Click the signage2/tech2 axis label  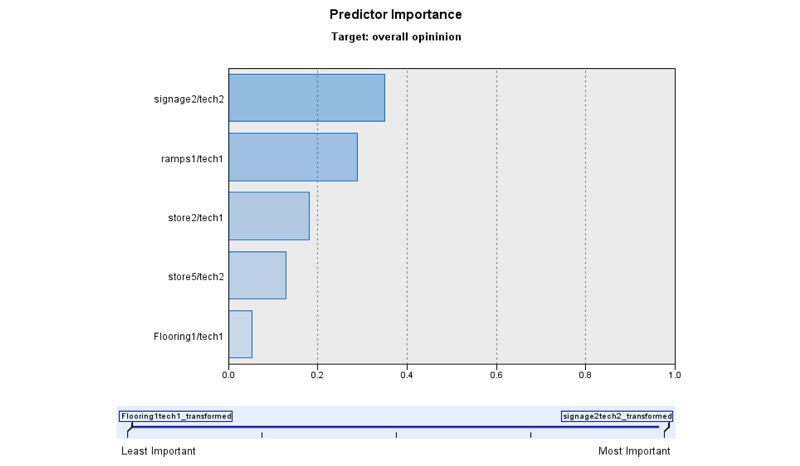tap(189, 99)
